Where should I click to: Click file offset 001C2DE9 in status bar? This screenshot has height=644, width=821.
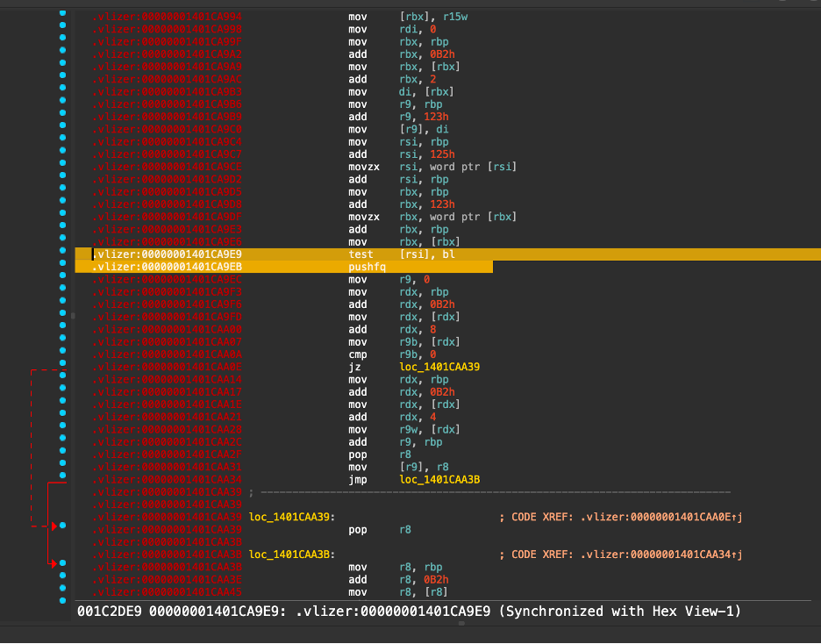pyautogui.click(x=110, y=611)
